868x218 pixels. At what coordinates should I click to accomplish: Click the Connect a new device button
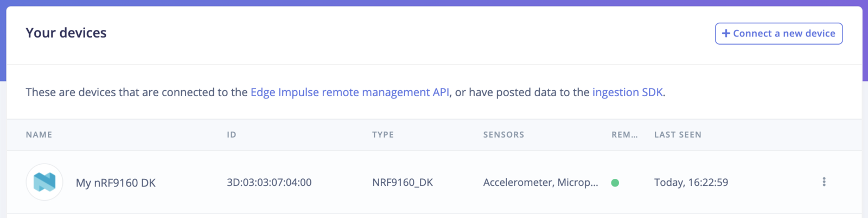coord(778,34)
